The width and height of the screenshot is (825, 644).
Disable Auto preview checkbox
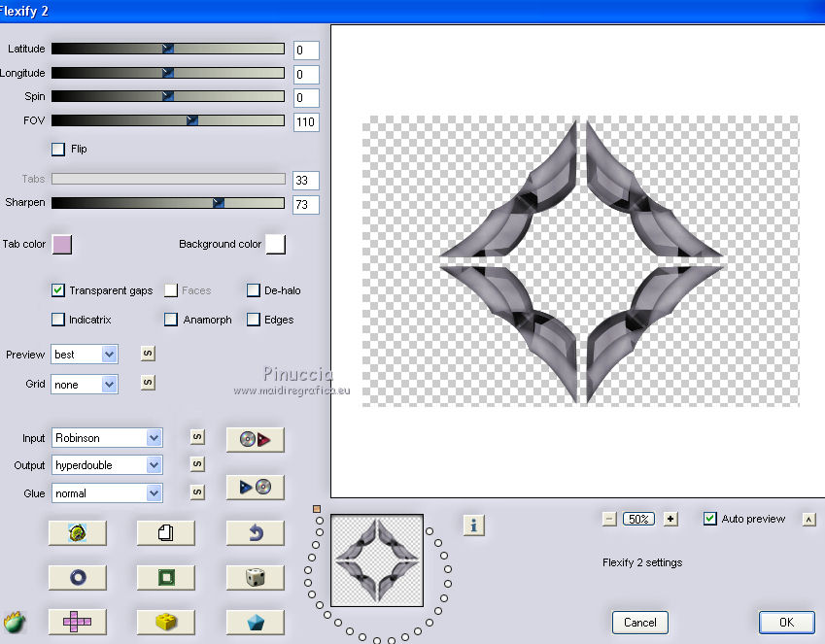pyautogui.click(x=709, y=519)
